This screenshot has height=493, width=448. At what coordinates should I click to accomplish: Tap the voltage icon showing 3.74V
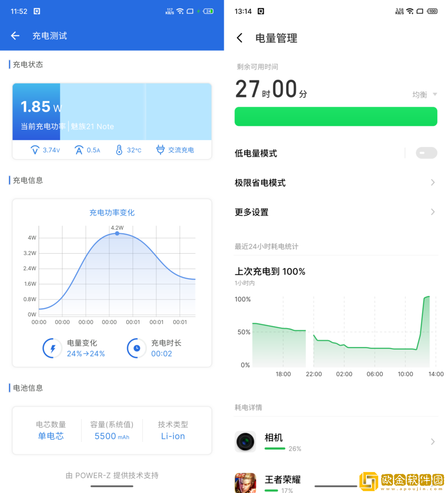pyautogui.click(x=35, y=150)
